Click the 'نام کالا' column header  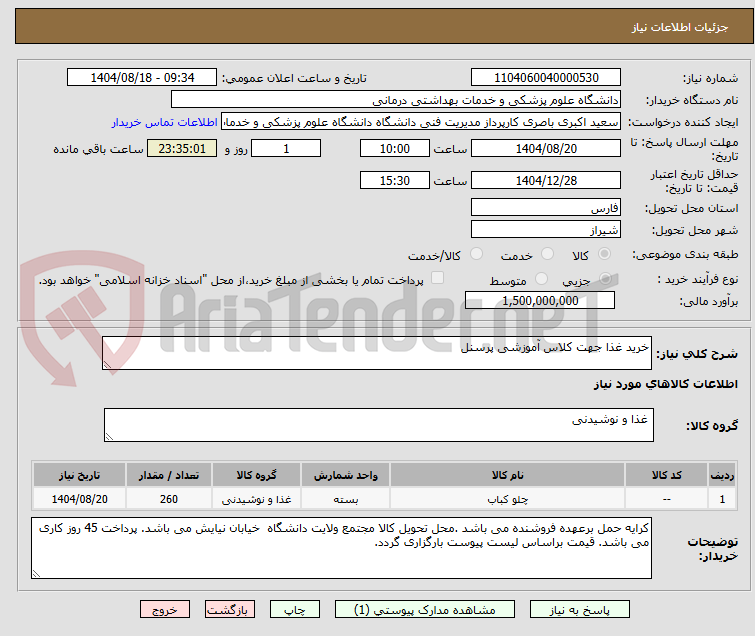508,475
